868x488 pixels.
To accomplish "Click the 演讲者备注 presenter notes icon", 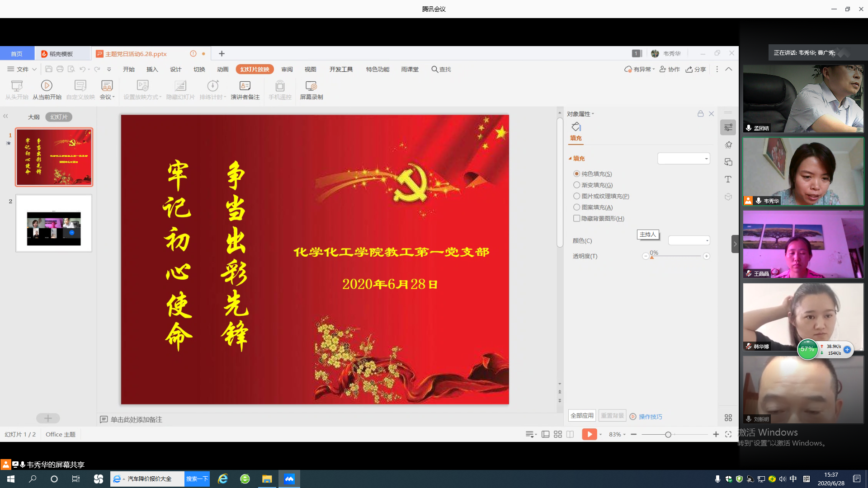I will pyautogui.click(x=245, y=86).
